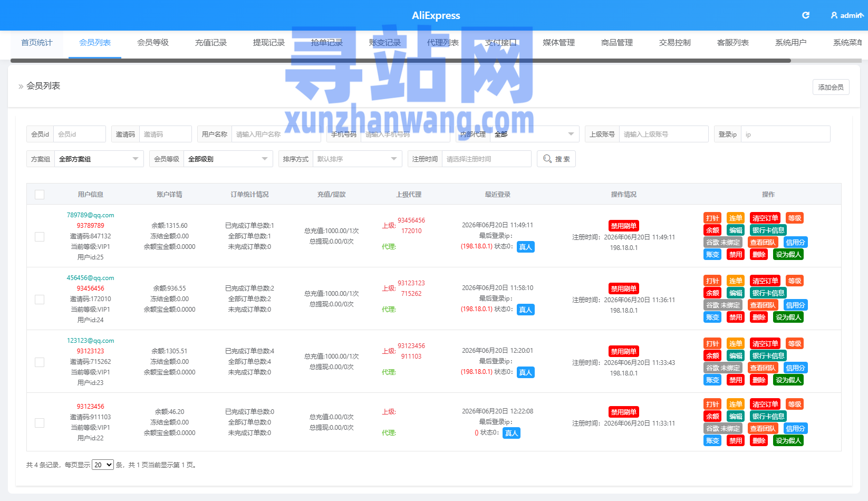Click 查看团队 for user 456456@qq.com
Viewport: 868px width, 501px height.
(x=763, y=305)
